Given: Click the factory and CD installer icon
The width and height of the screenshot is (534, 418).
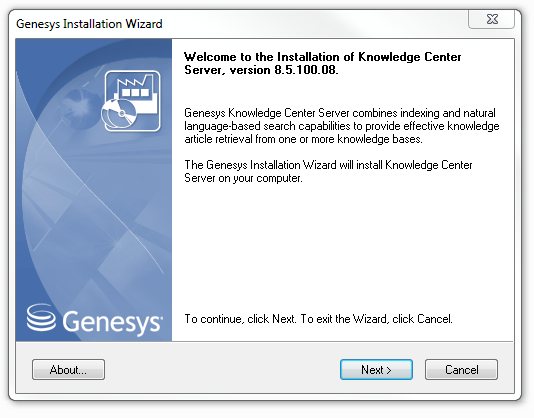Looking at the screenshot, I should pos(131,101).
